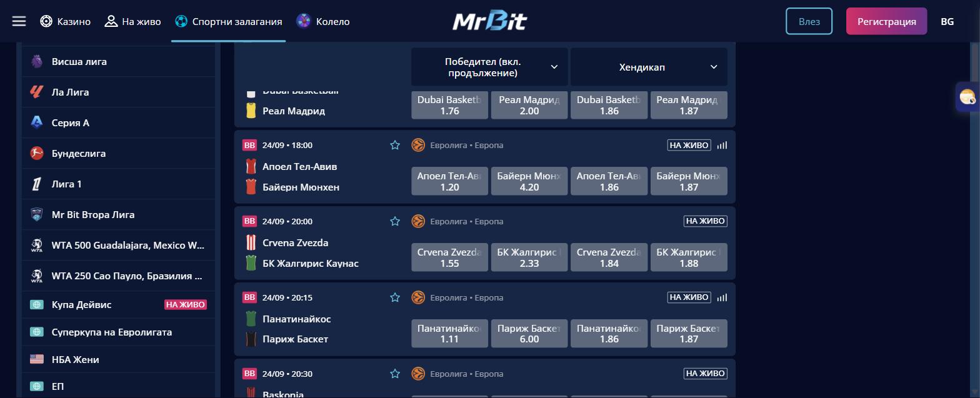Click the Регистрация button

coord(886,21)
